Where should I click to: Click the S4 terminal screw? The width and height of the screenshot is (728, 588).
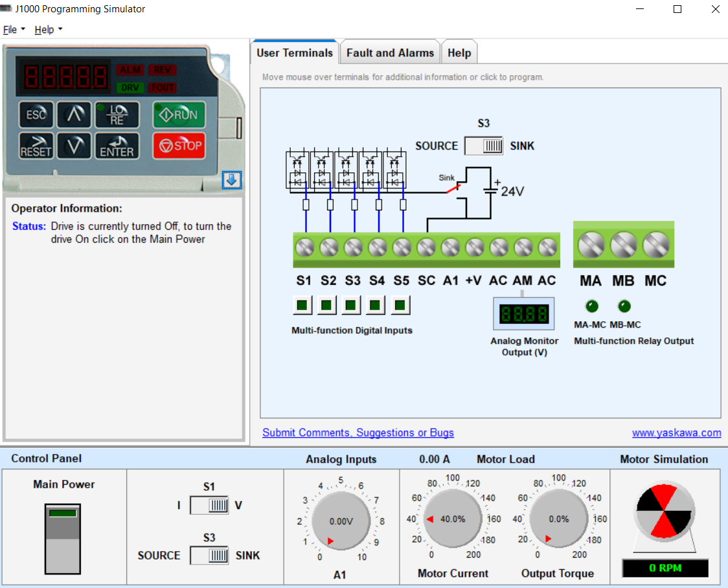[378, 247]
